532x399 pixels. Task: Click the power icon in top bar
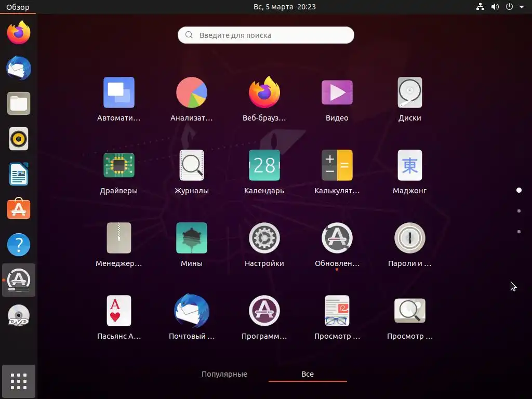coord(509,7)
